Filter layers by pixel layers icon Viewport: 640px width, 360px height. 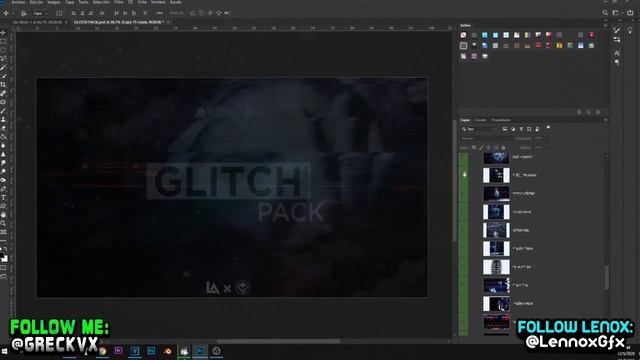coord(505,129)
